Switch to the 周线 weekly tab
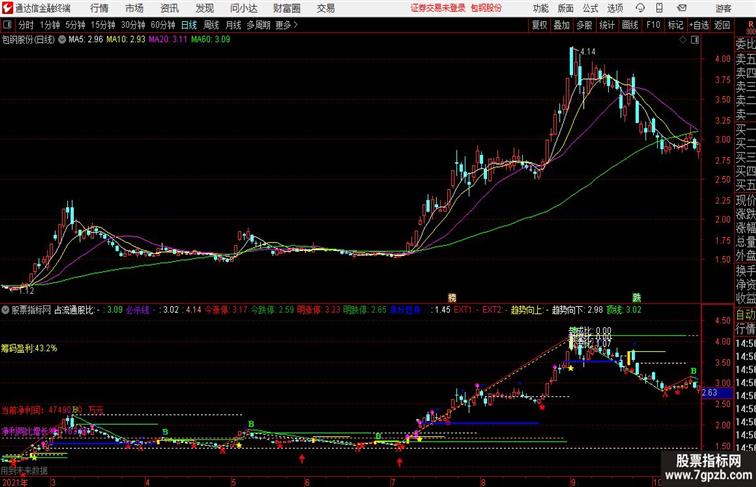Screen dimensions: 756x487 pyautogui.click(x=211, y=25)
